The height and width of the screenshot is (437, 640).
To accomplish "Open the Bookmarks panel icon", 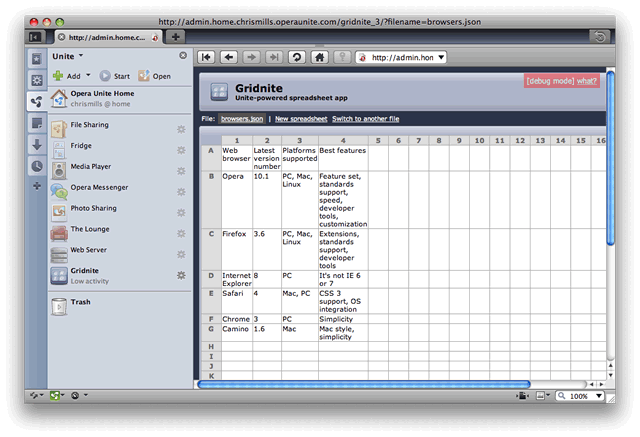I will coord(37,59).
